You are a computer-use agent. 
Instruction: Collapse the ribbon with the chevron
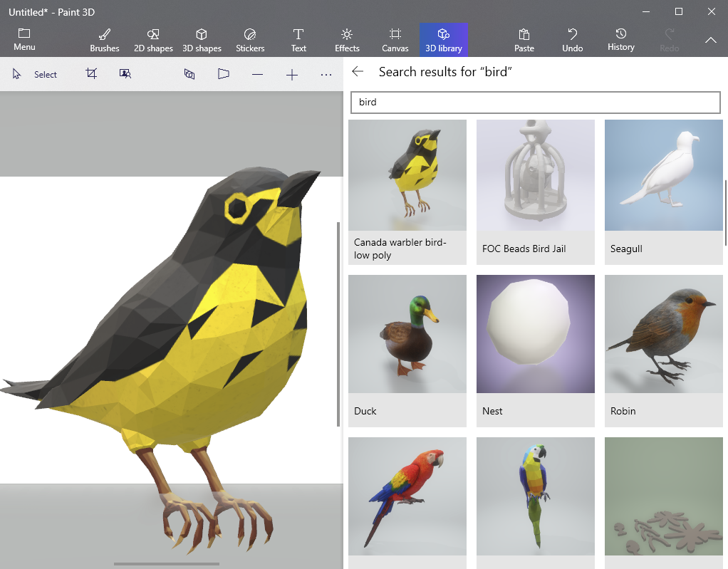[710, 40]
